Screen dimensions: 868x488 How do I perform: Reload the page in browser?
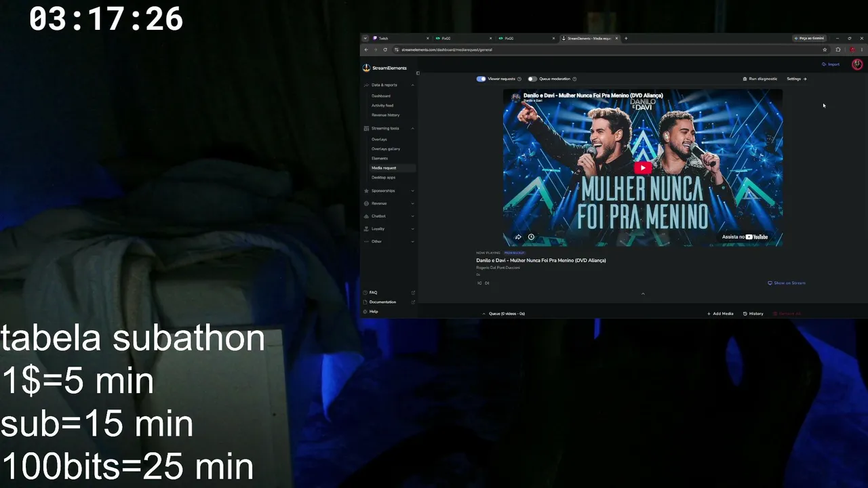pyautogui.click(x=385, y=49)
